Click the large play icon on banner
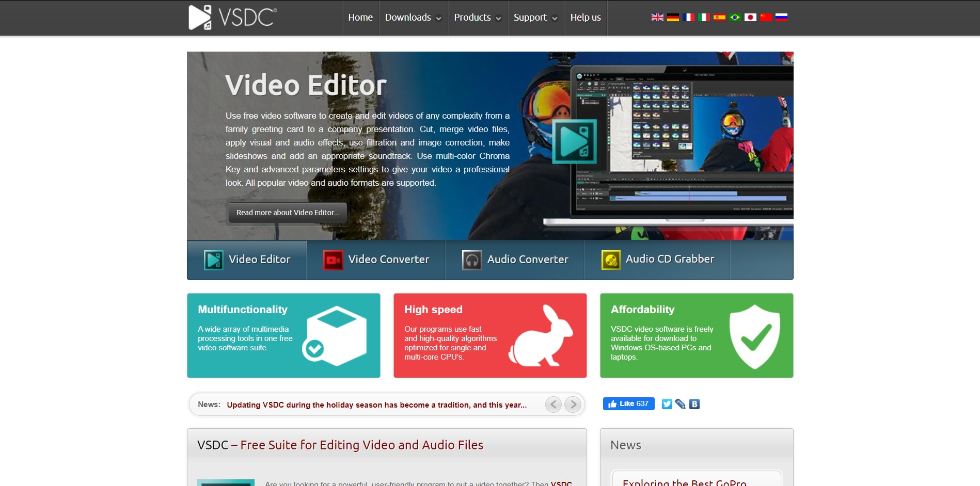This screenshot has width=980, height=486. click(x=574, y=141)
